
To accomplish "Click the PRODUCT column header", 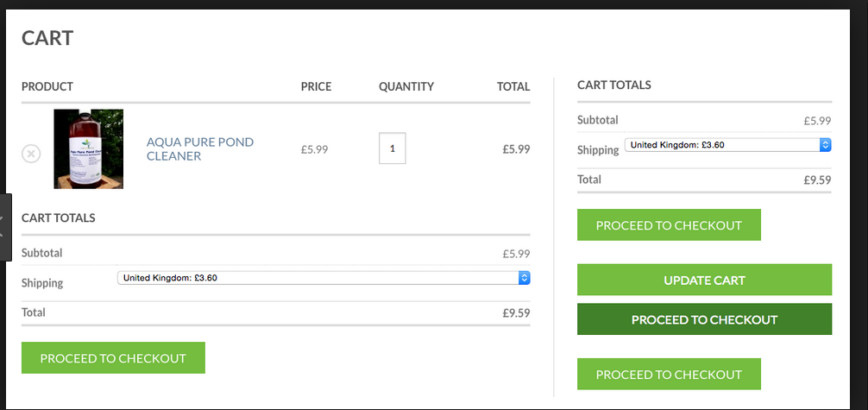I will (47, 86).
